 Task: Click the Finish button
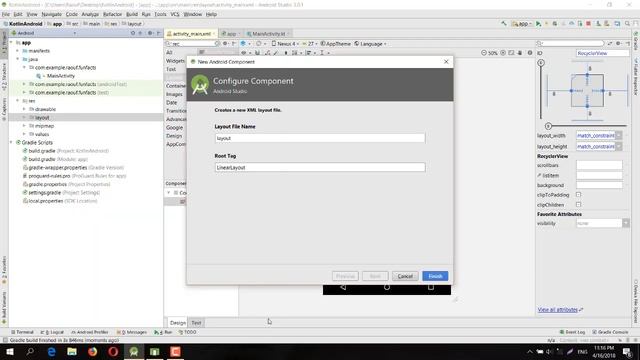(x=435, y=276)
